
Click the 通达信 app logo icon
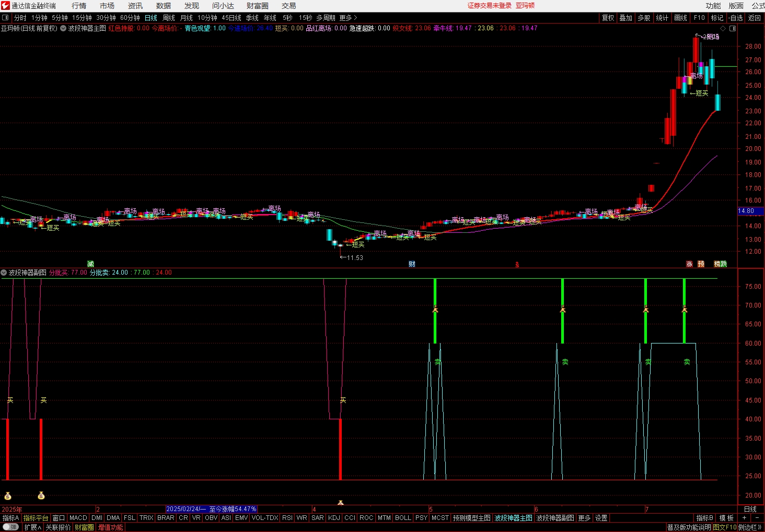[5, 6]
